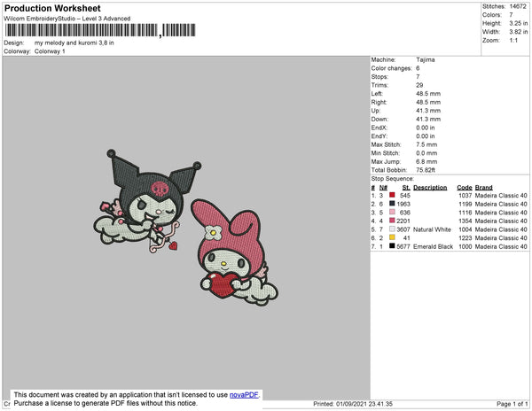Click the Stitches value '14672'
532x411 pixels.
pyautogui.click(x=518, y=6)
